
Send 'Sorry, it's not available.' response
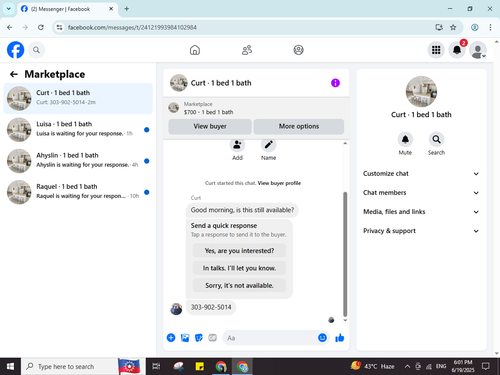coord(239,285)
